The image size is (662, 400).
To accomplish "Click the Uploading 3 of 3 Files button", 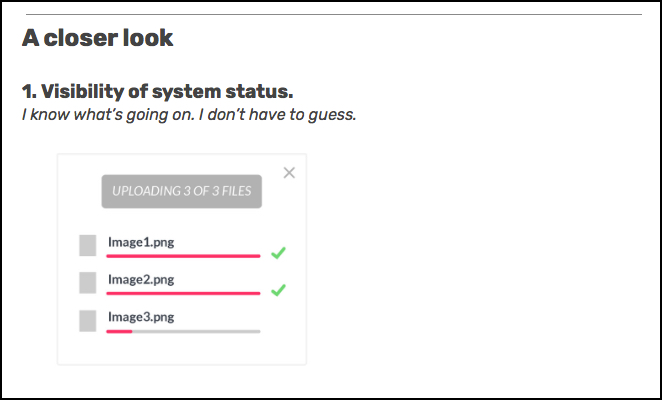I will point(182,191).
